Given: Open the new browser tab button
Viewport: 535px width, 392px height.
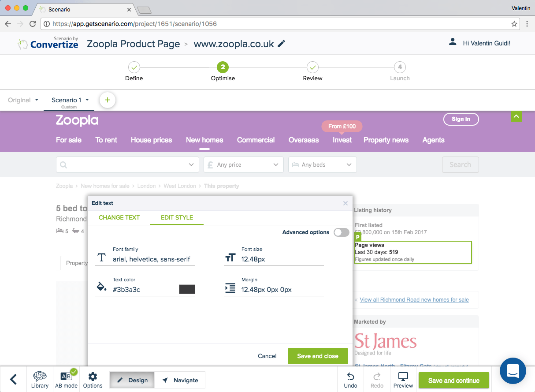Looking at the screenshot, I should click(x=144, y=10).
